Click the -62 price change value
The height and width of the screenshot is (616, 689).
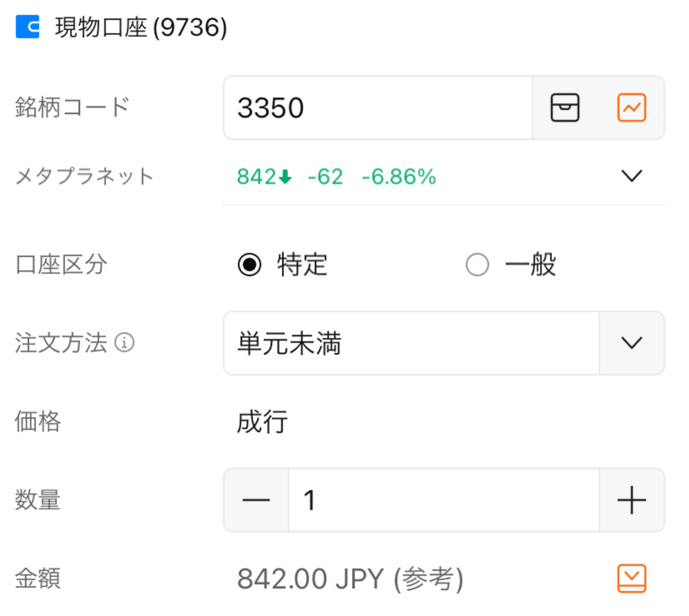click(x=325, y=177)
